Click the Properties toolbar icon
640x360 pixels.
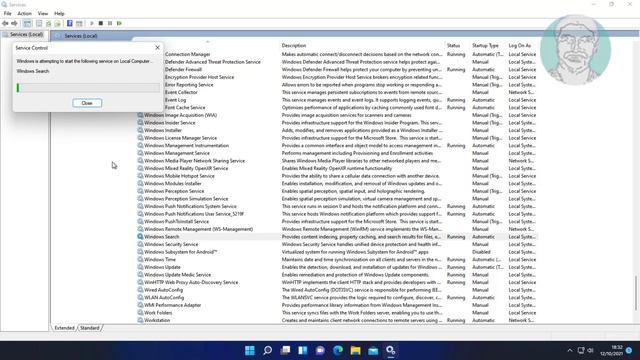click(39, 23)
